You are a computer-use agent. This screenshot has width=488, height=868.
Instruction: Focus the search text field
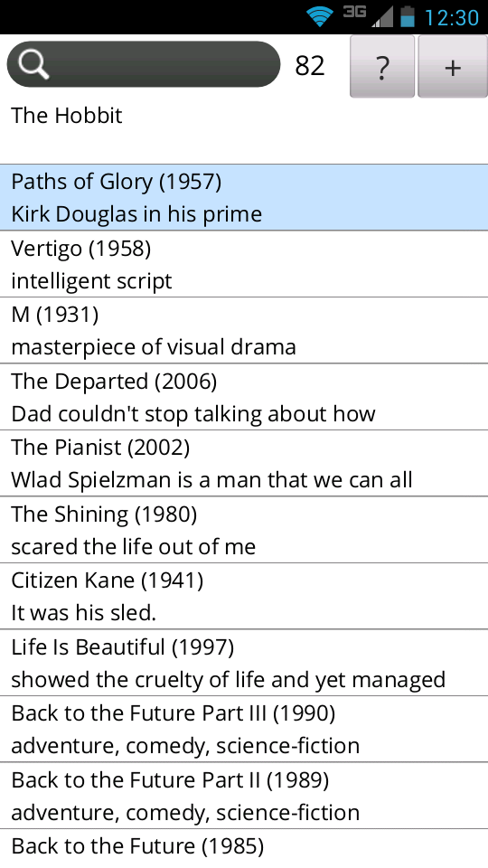tap(144, 64)
